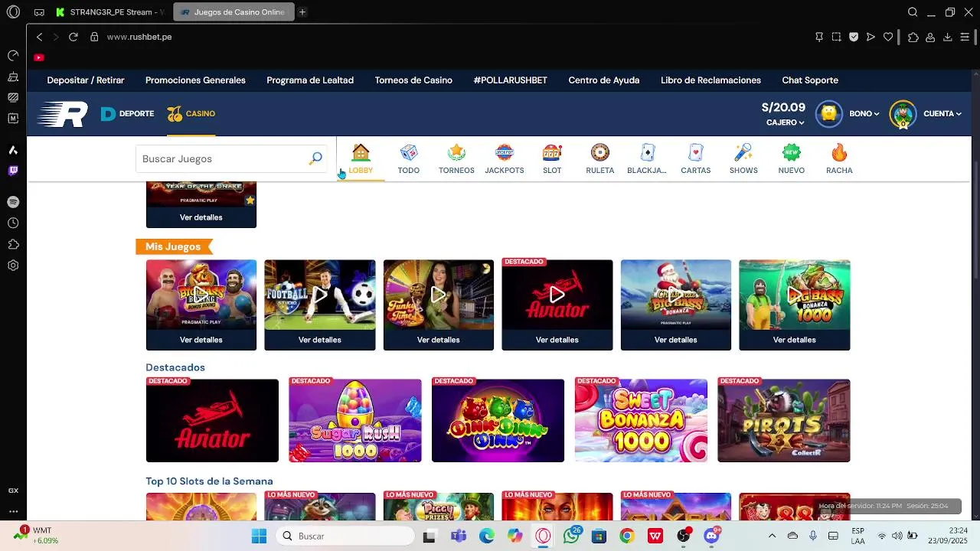The width and height of the screenshot is (980, 551).
Task: Open Sweet Bonanza 1000 featured game
Action: pyautogui.click(x=641, y=421)
